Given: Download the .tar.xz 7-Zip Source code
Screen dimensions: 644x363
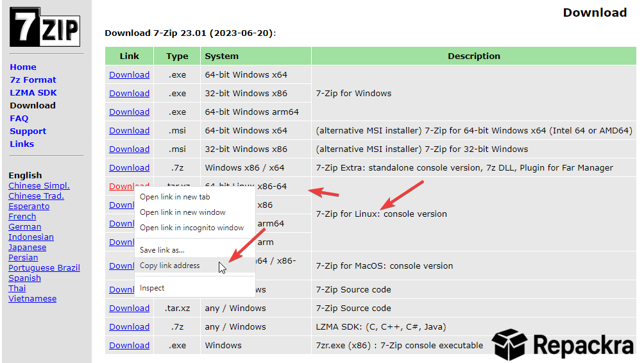Looking at the screenshot, I should [129, 308].
